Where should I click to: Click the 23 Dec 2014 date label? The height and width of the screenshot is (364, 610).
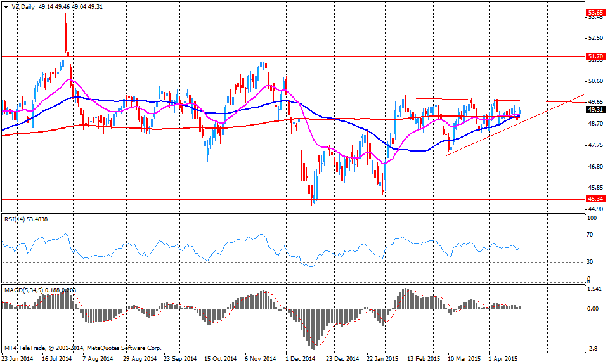click(342, 358)
